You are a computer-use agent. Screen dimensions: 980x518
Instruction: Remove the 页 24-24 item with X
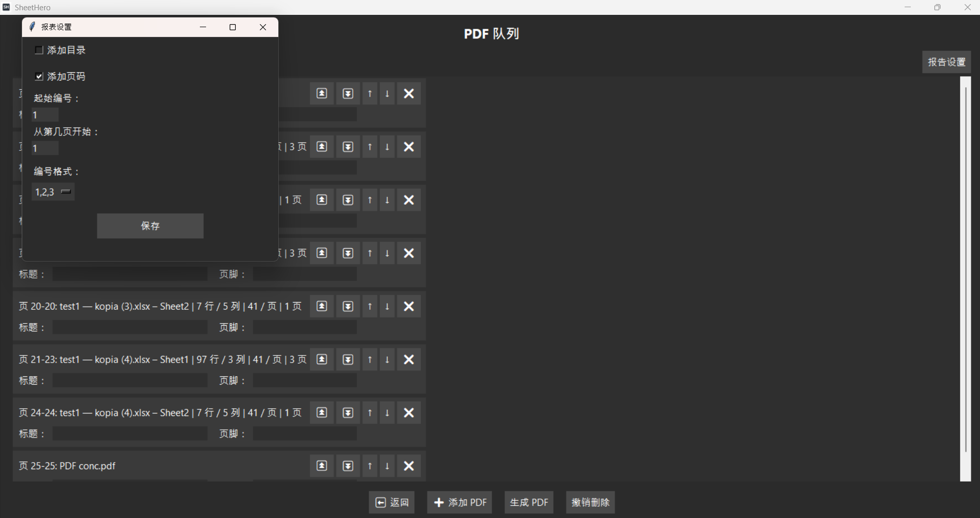click(x=409, y=413)
